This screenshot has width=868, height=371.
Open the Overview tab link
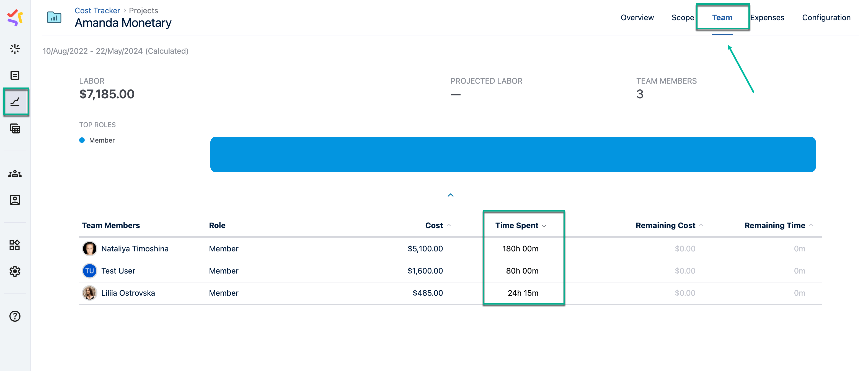637,17
